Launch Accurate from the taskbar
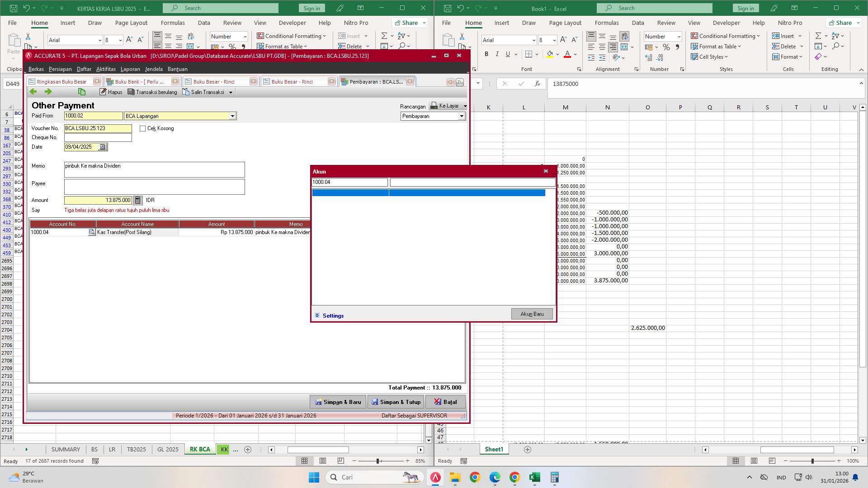This screenshot has height=488, width=868. (435, 477)
